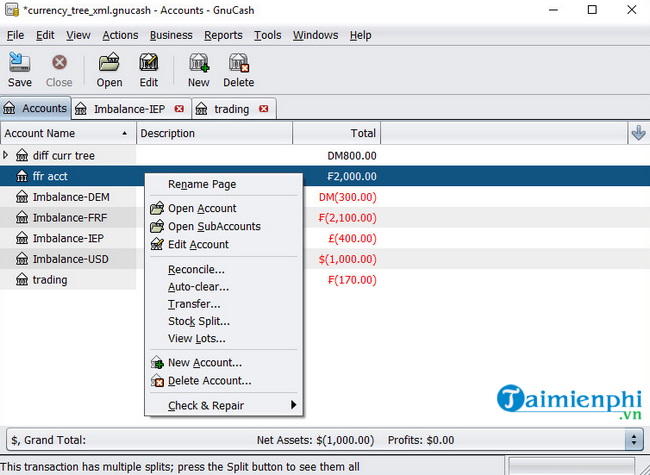Click the bank icon beside ffr acct
Viewport: 650px width, 475px height.
pyautogui.click(x=22, y=176)
